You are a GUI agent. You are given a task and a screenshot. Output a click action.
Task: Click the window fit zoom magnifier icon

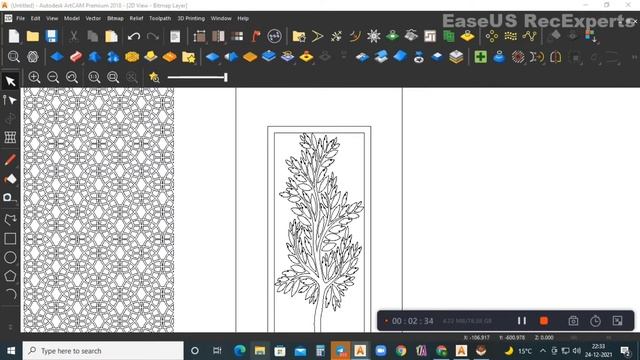[x=113, y=77]
